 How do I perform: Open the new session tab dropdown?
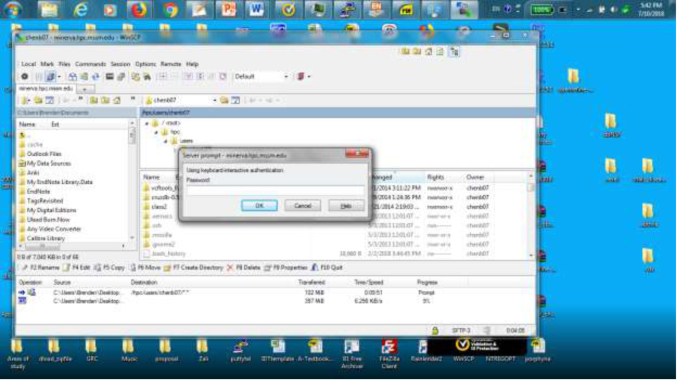coord(85,89)
